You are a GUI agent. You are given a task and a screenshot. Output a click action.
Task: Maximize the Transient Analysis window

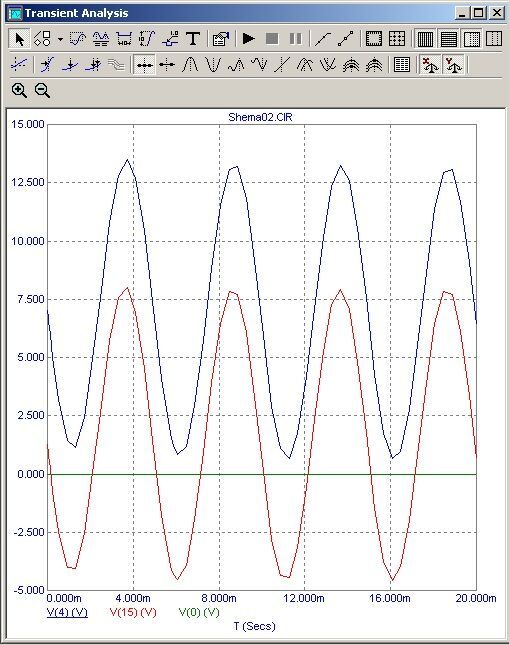pyautogui.click(x=479, y=13)
